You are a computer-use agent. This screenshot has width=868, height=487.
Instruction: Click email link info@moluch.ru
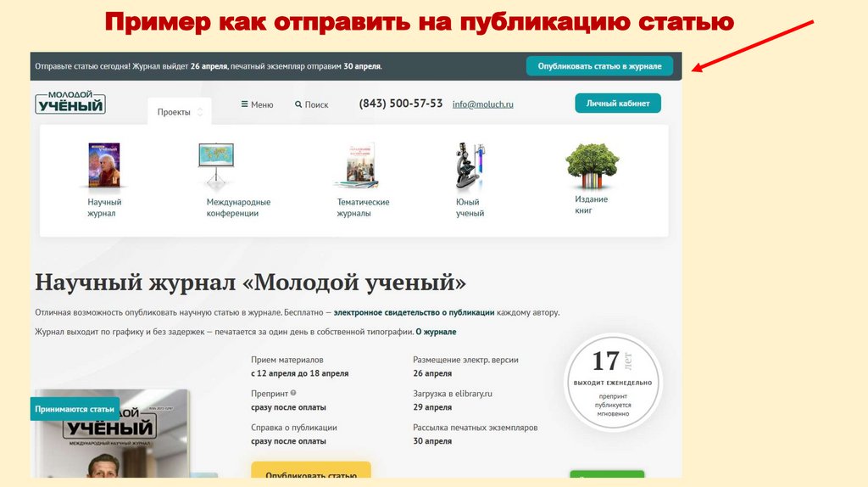(x=482, y=104)
